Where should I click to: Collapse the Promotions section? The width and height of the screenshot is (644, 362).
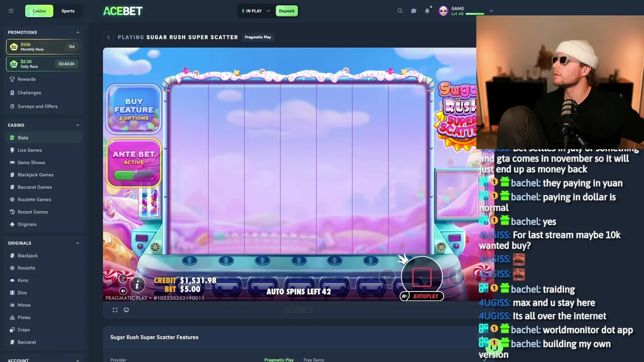tap(77, 32)
